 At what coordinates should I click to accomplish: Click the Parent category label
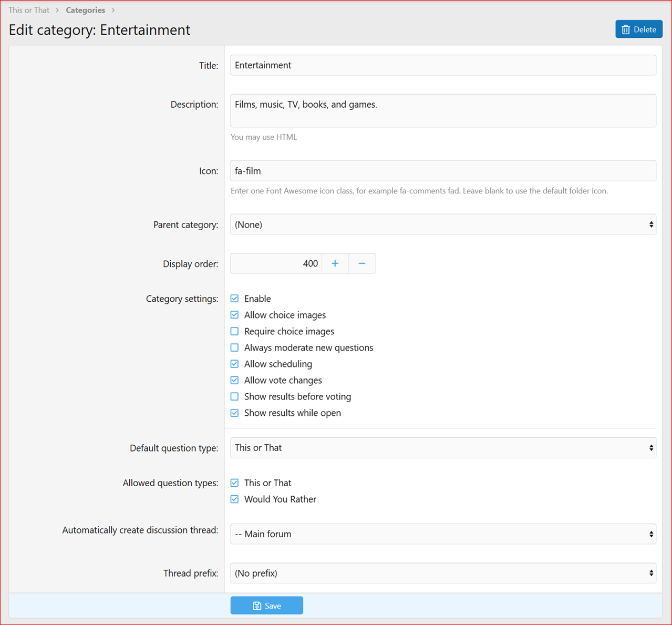[x=185, y=225]
